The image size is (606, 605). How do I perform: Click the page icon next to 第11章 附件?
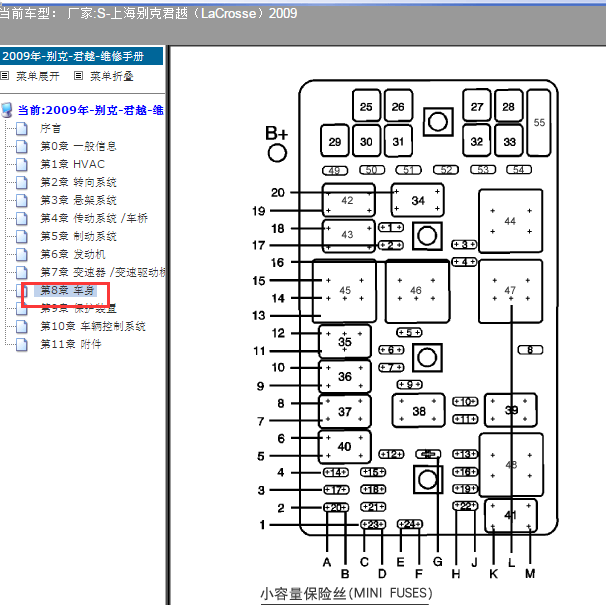coord(22,344)
